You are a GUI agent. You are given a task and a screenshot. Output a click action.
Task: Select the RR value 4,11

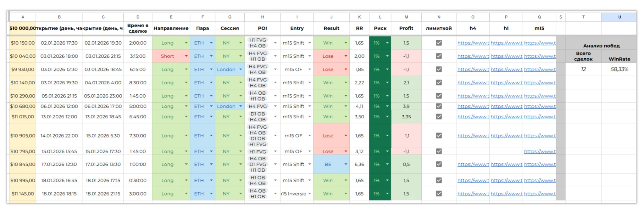[359, 106]
